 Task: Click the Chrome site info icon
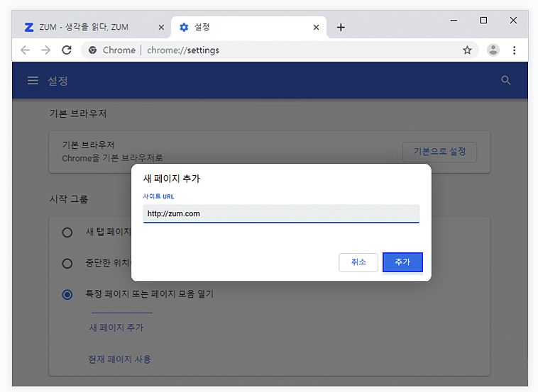pyautogui.click(x=92, y=50)
